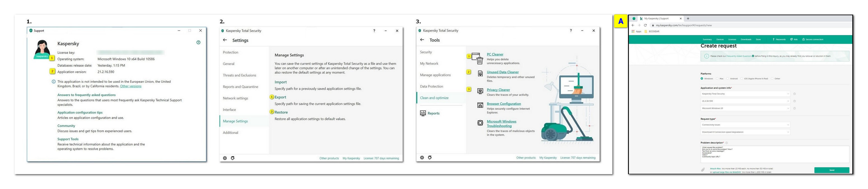
Task: Open the Support Tools link
Action: point(68,139)
